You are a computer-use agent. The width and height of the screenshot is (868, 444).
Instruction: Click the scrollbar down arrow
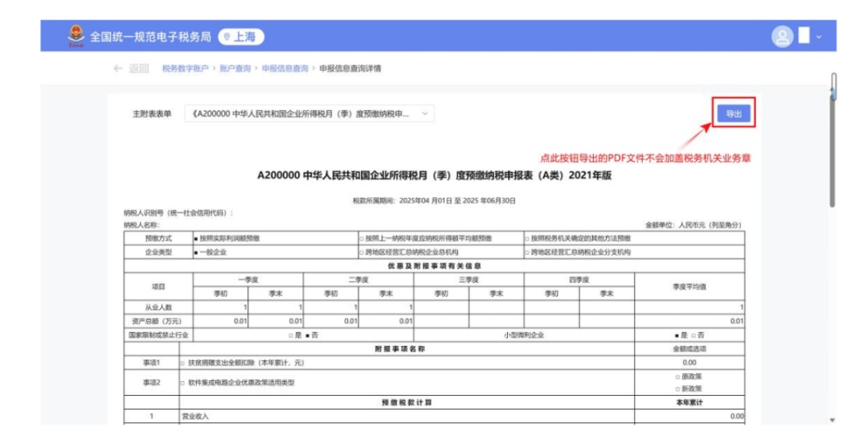point(833,420)
